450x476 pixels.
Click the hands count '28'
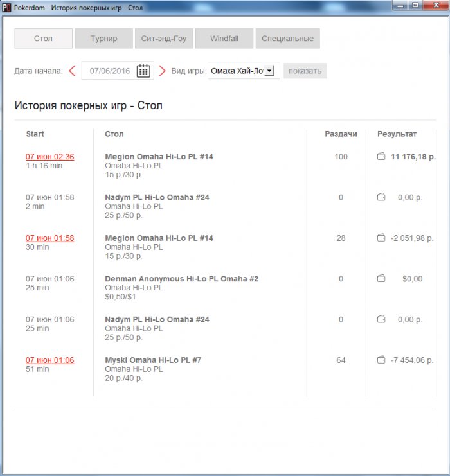pos(341,238)
